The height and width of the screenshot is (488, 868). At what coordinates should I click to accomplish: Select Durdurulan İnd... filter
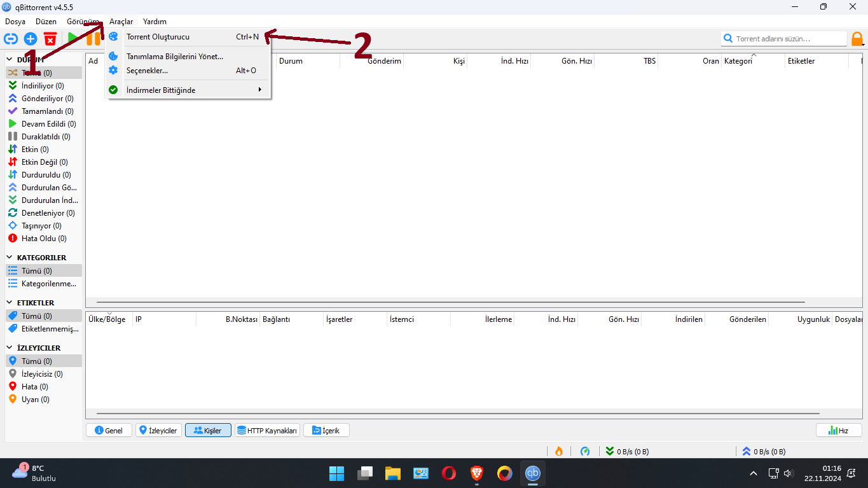pos(43,200)
